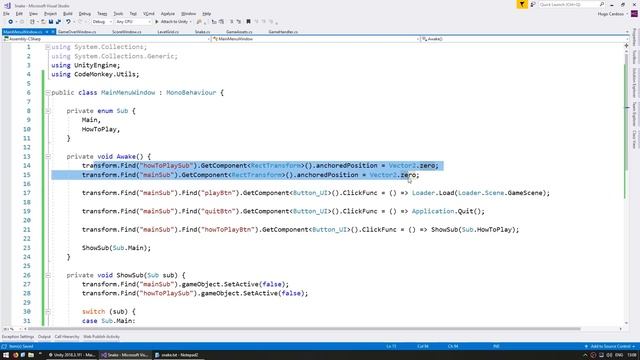Open the Any CPU platform dropdown

pyautogui.click(x=133, y=22)
